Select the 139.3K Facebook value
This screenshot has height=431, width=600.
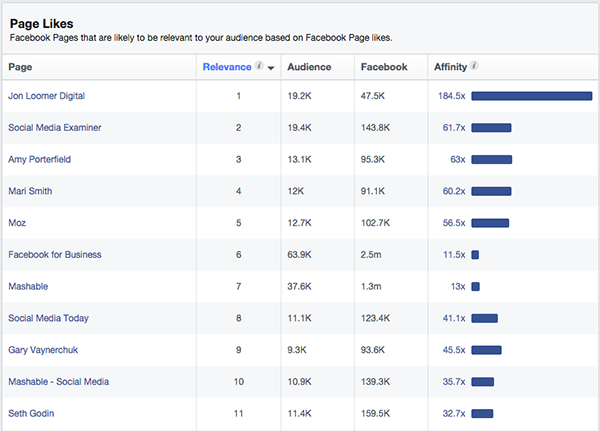tap(375, 382)
